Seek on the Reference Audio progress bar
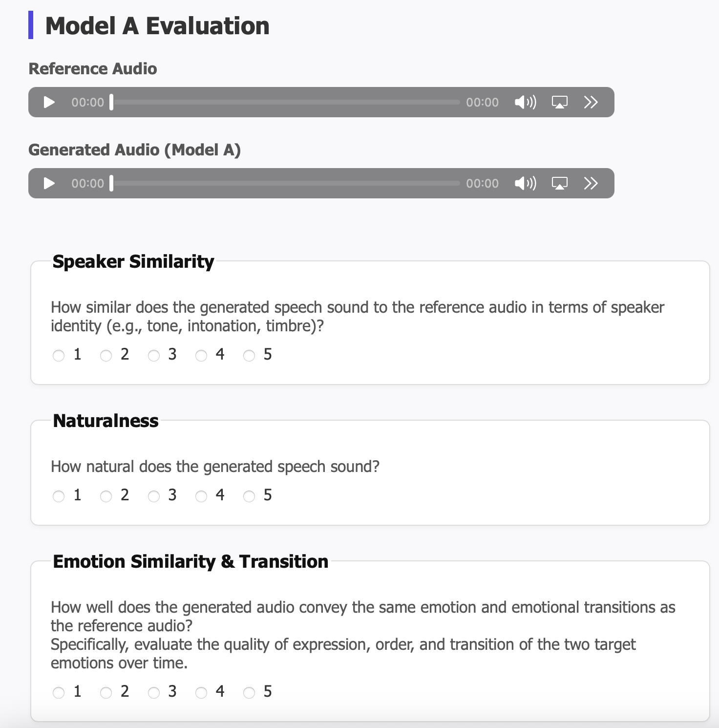Screen dimensions: 719x728 [x=286, y=102]
